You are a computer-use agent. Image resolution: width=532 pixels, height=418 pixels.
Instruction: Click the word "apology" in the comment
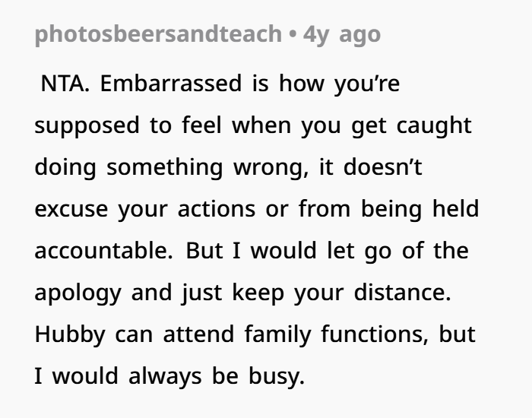point(78,293)
